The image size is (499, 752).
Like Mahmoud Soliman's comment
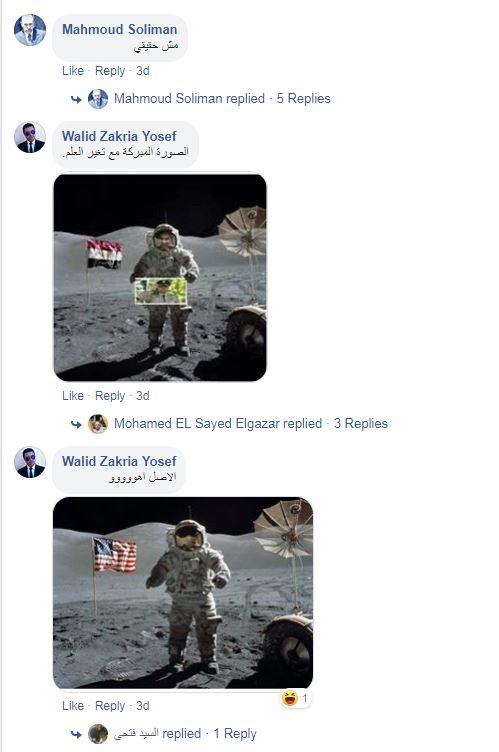pos(73,71)
